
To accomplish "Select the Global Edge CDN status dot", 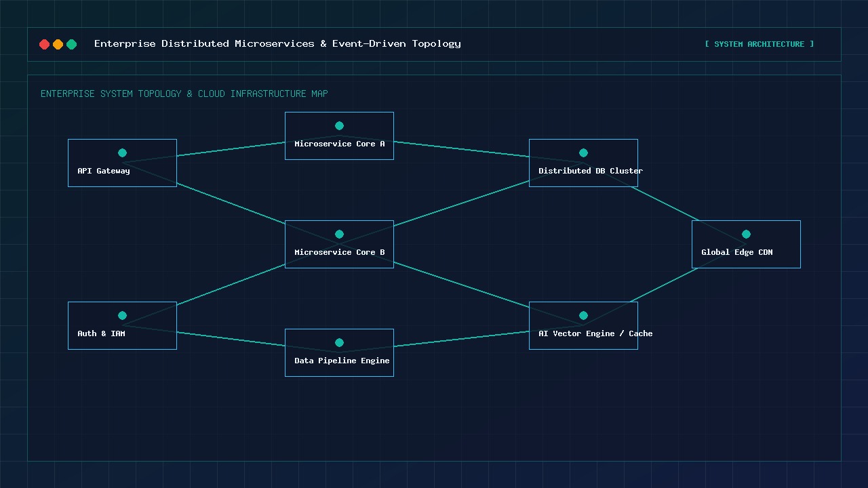I will click(x=746, y=234).
